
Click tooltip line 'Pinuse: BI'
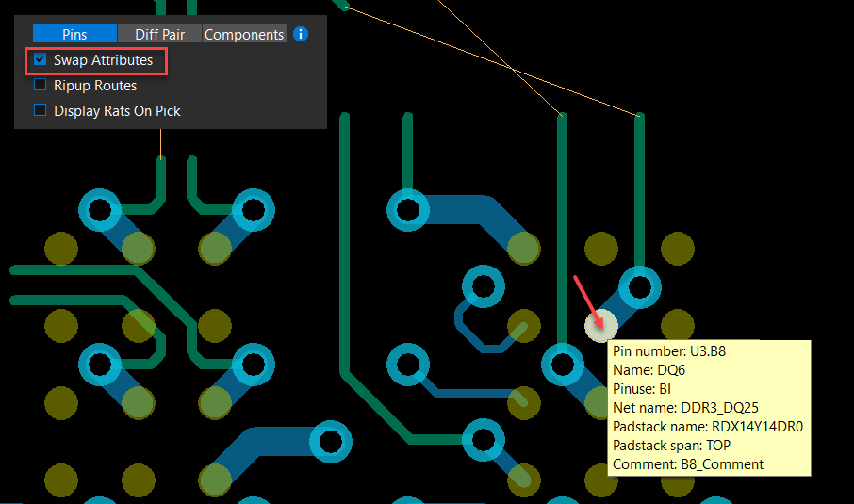pos(642,389)
